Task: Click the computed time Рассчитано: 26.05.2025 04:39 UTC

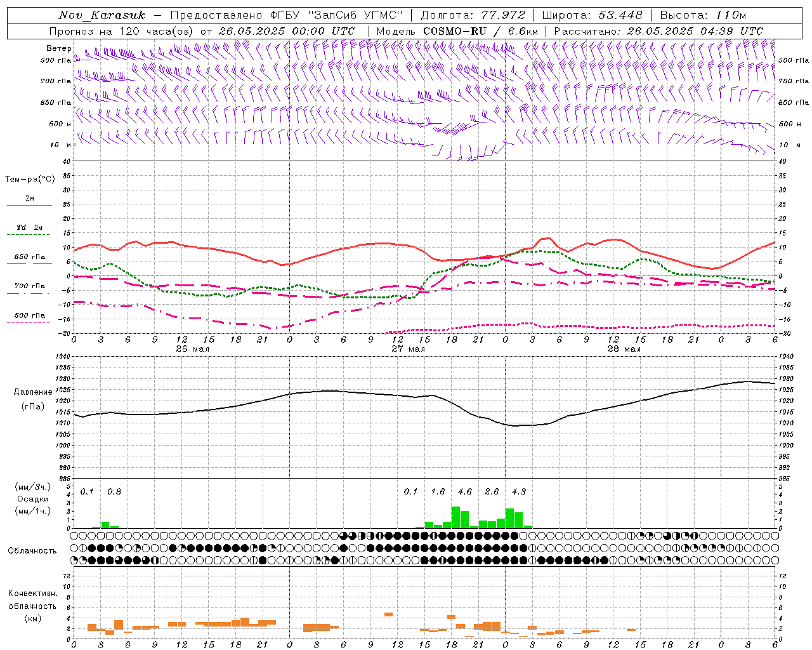Action: click(x=658, y=31)
